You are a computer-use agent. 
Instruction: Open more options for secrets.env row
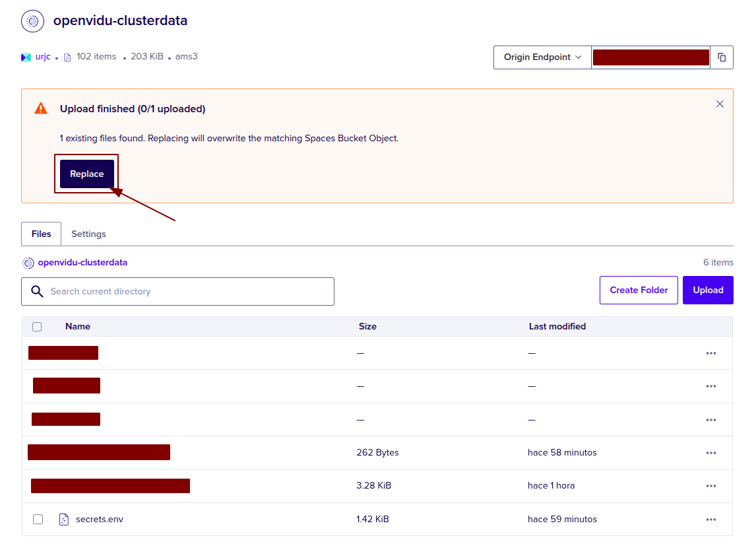pos(710,520)
